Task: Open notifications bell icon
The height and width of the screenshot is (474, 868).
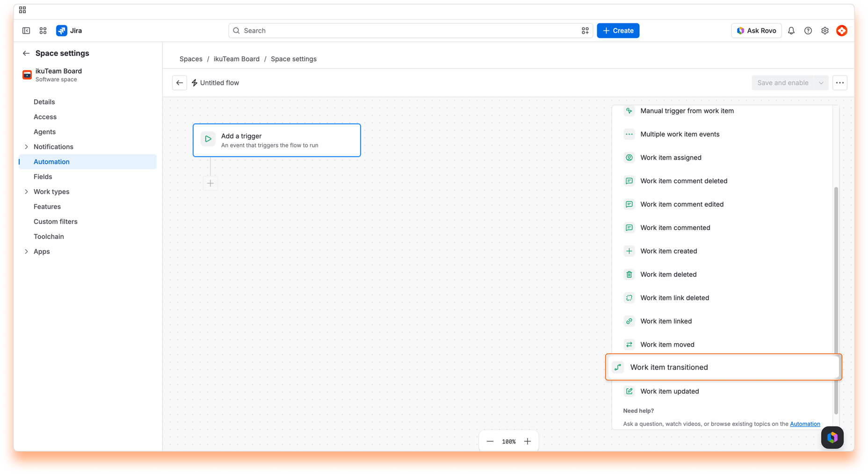Action: tap(791, 30)
